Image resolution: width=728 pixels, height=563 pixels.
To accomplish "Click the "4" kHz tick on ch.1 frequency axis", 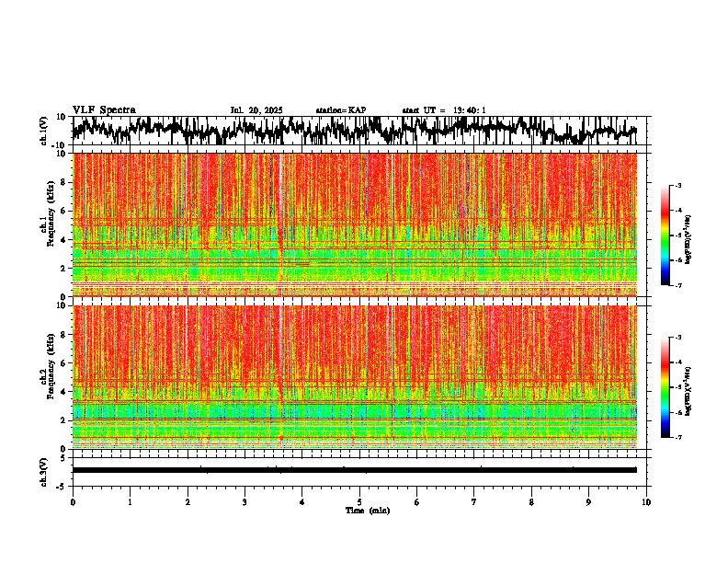I will coord(64,240).
